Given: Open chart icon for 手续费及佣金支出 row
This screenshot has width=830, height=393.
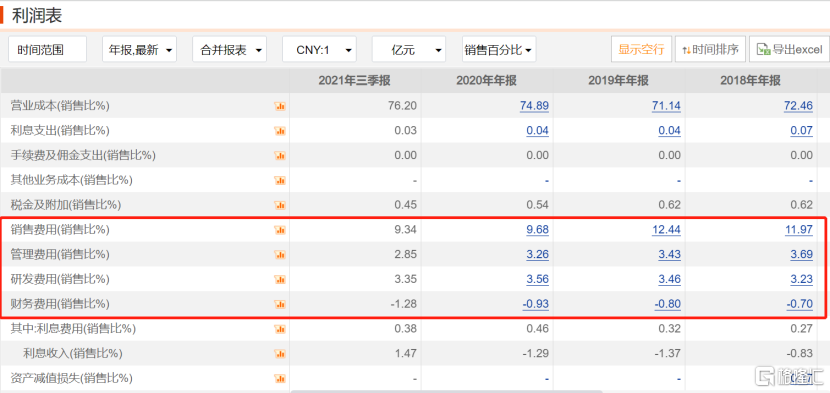Looking at the screenshot, I should coord(280,156).
